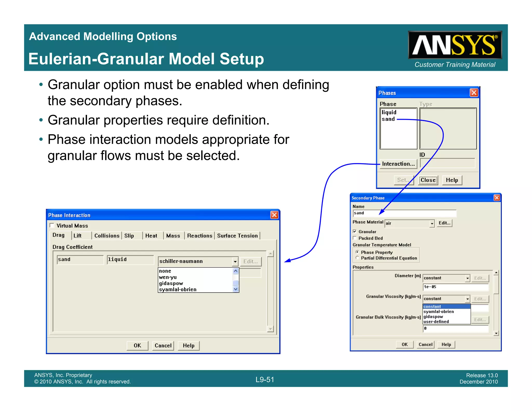
Task: Open the Diameter constant dropdown
Action: 467,278
